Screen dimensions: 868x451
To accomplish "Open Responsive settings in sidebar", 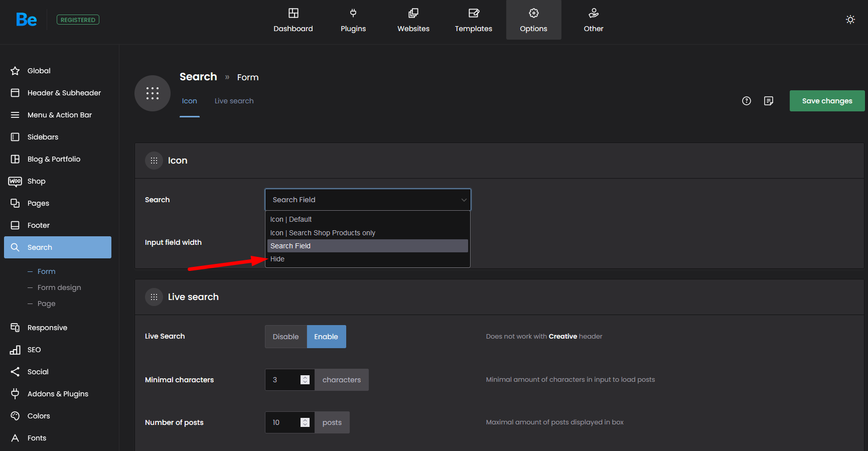I will click(58, 328).
